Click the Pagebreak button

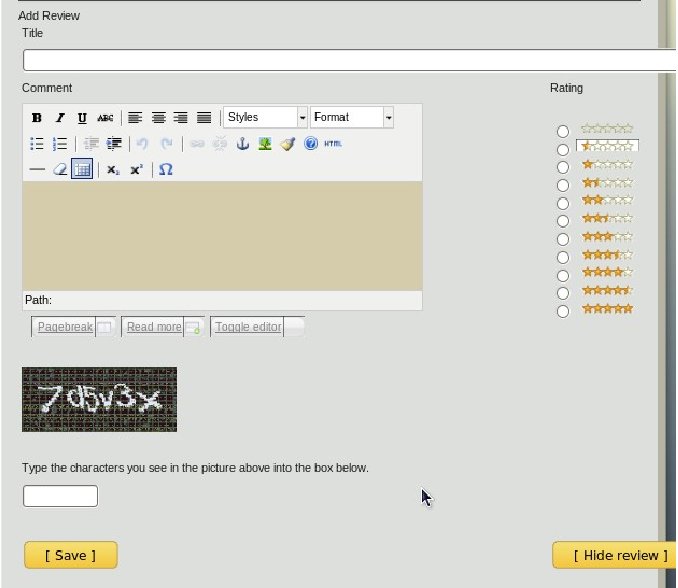tap(73, 327)
